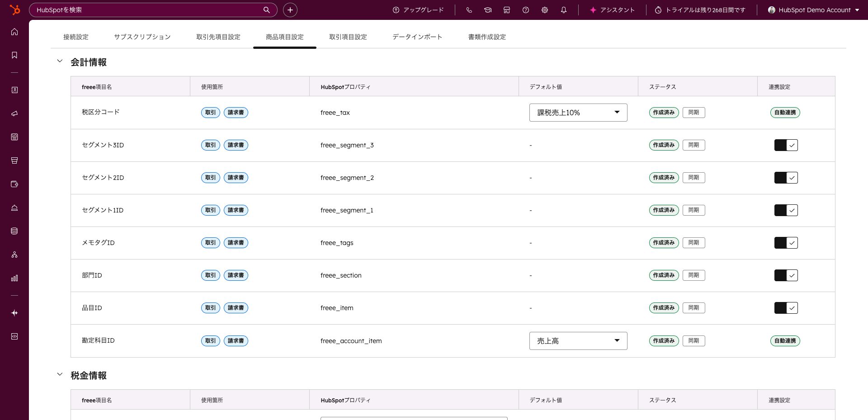The width and height of the screenshot is (868, 420).
Task: Switch to the 取引項目設定 tab
Action: [348, 37]
